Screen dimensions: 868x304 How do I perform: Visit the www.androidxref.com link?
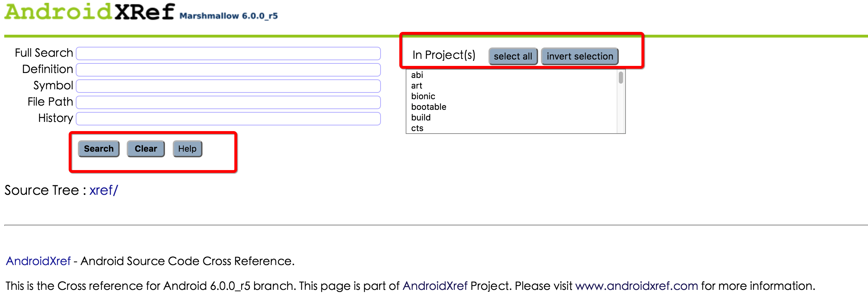pyautogui.click(x=636, y=286)
